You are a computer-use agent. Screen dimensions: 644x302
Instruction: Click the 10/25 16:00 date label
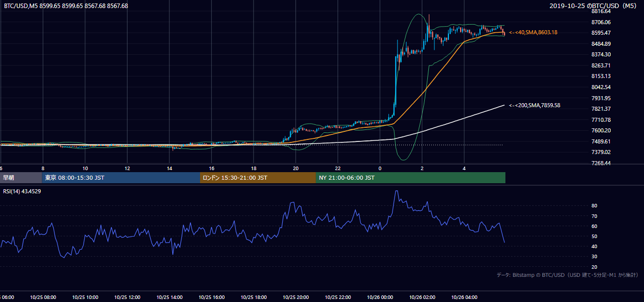[211, 297]
